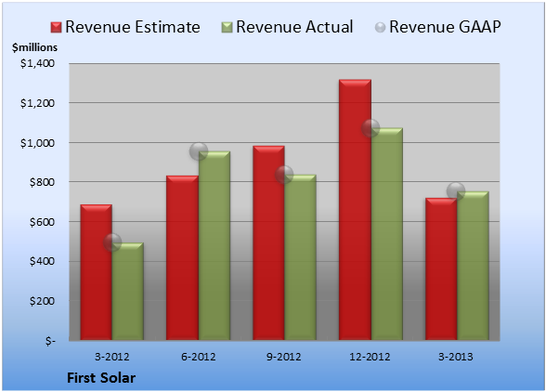Select the "Revenue Actual" legend label
This screenshot has height=392, width=546.
pos(294,27)
